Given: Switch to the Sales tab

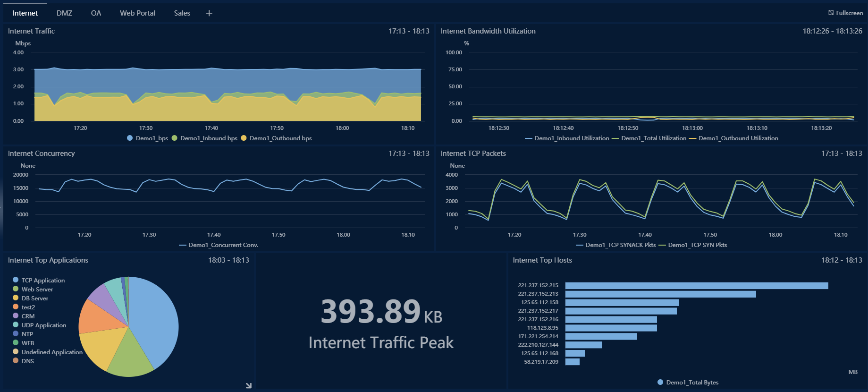Looking at the screenshot, I should 182,13.
